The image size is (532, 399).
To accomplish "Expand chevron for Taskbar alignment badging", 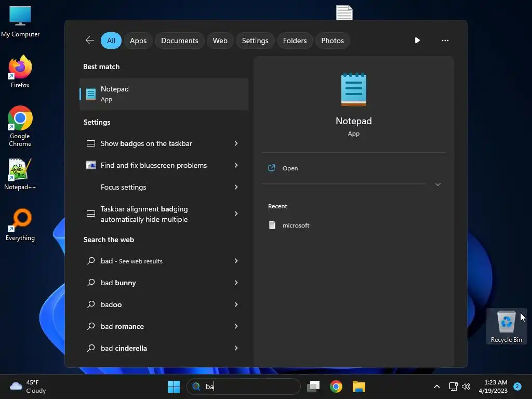I will point(236,214).
